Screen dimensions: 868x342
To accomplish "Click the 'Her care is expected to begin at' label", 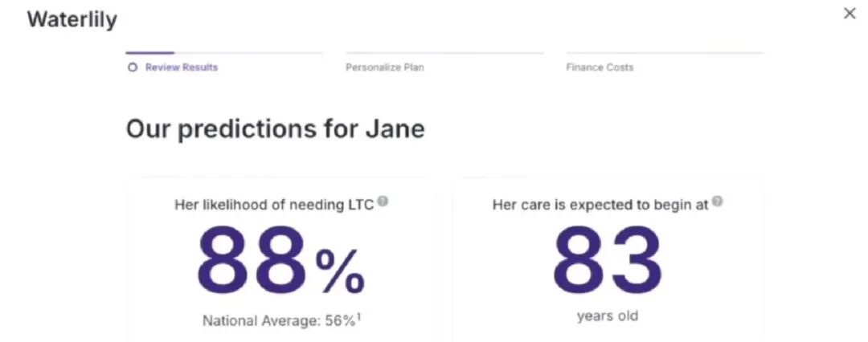I will coord(600,205).
